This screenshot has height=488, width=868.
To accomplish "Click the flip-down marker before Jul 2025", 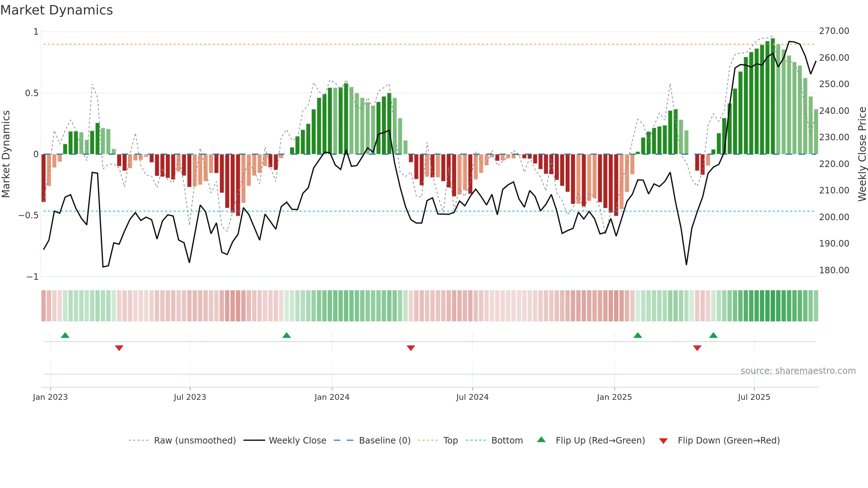I will point(697,348).
